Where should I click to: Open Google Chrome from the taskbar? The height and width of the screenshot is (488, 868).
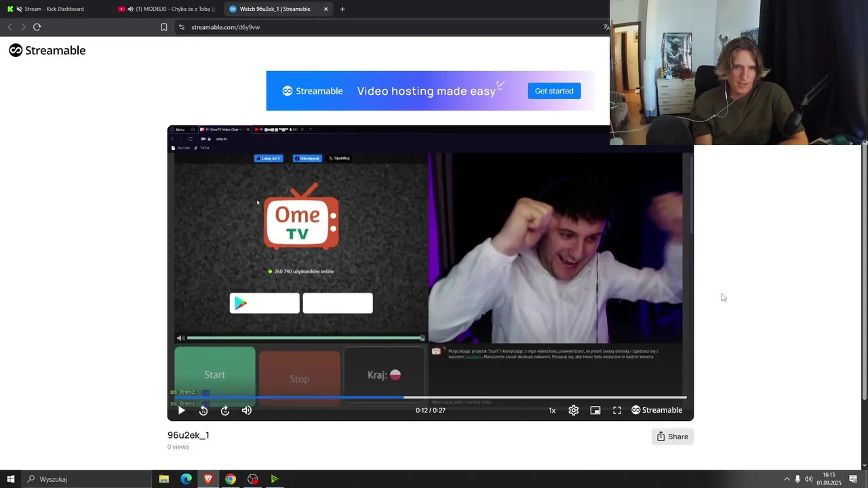coord(231,479)
